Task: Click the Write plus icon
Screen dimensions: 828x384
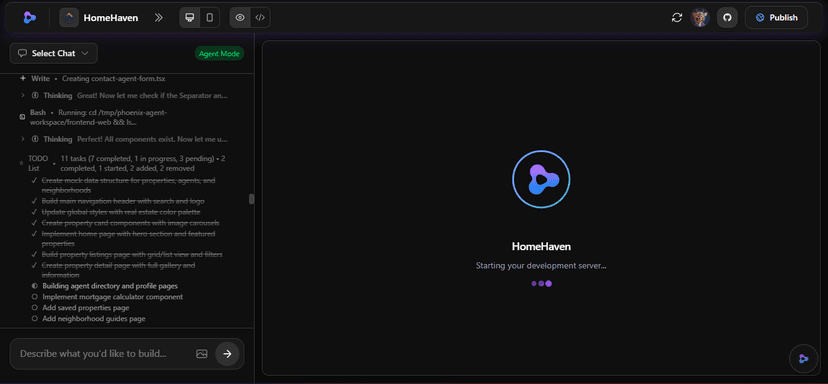Action: point(23,78)
